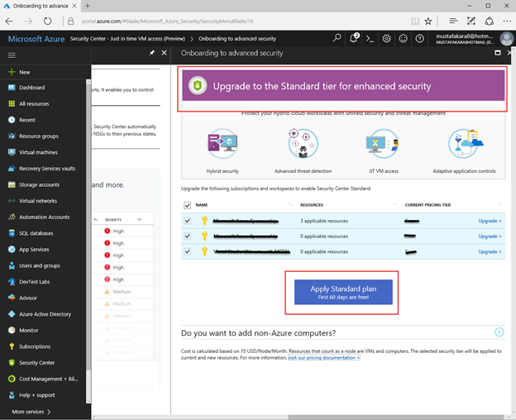Click the Azure Active Directory icon
The height and width of the screenshot is (420, 516).
(x=12, y=314)
